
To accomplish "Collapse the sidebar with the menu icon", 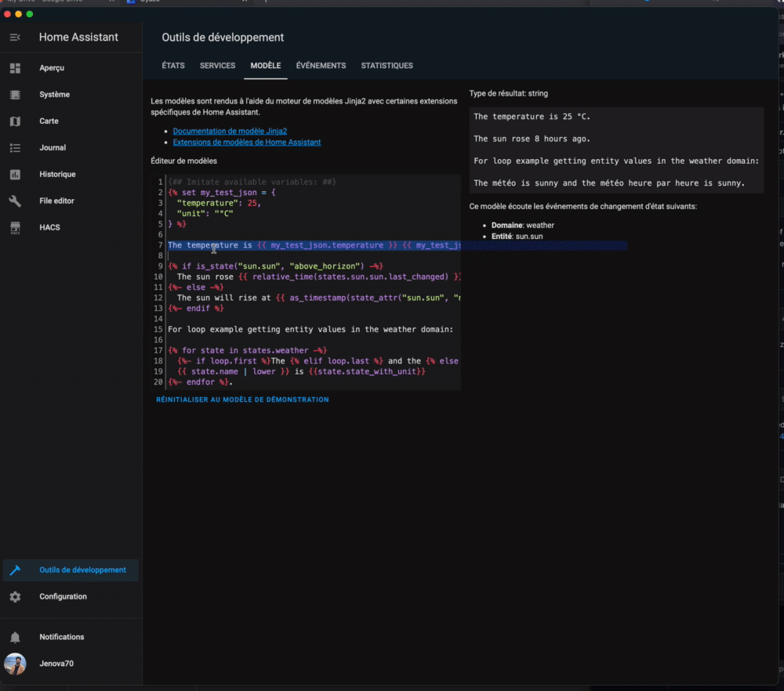I will pos(15,38).
